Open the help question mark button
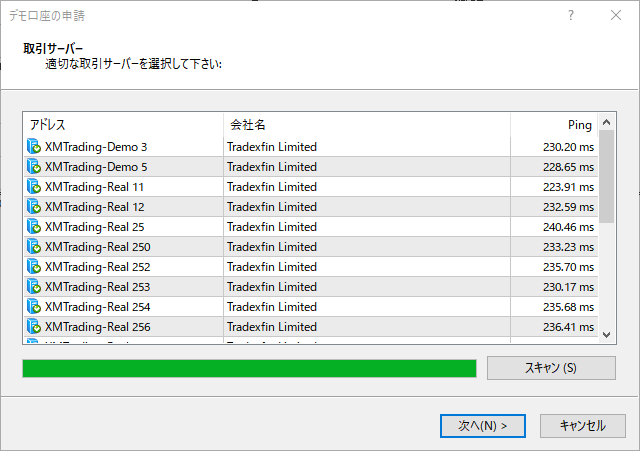The height and width of the screenshot is (451, 640). [x=571, y=16]
